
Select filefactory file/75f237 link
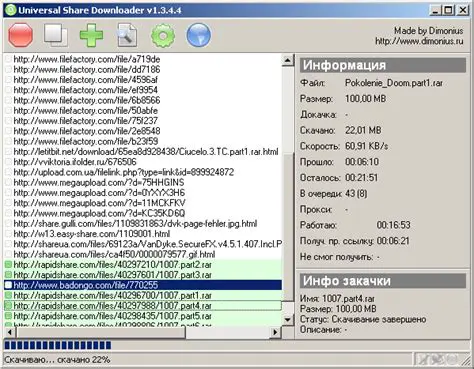pos(85,121)
